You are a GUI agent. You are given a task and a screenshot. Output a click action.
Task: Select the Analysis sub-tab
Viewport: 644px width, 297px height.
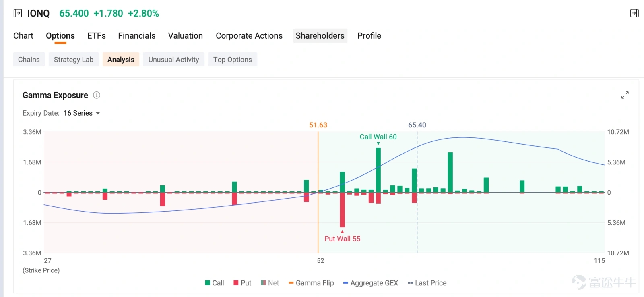coord(121,60)
